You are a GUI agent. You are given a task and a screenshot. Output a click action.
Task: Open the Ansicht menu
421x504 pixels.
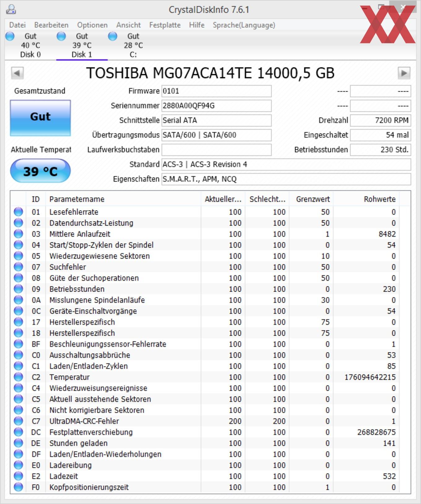click(x=128, y=25)
